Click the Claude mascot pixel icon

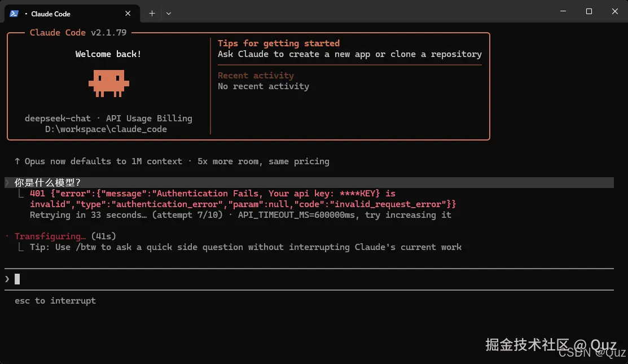click(x=108, y=84)
